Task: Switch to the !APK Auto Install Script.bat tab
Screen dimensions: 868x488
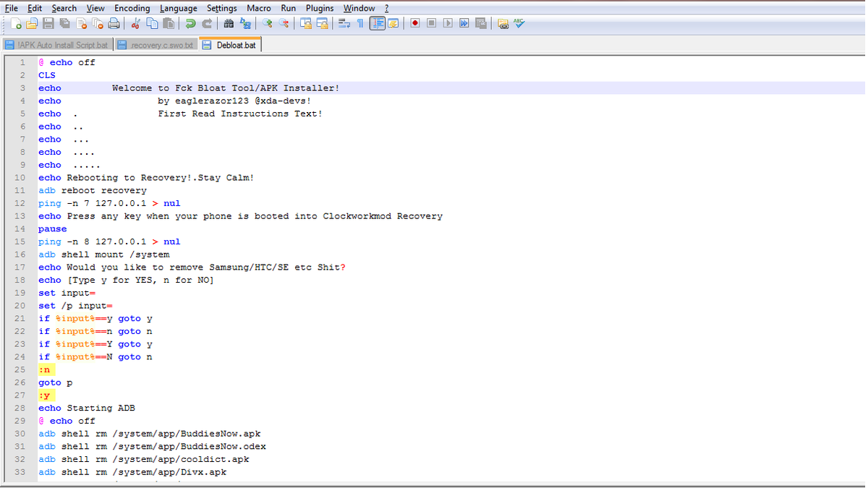Action: 57,45
